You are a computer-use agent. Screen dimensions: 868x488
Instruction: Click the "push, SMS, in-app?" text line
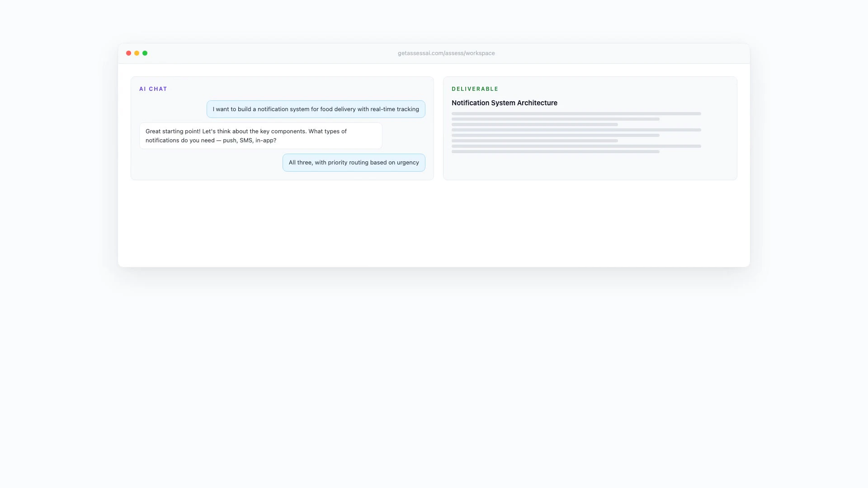pos(249,141)
